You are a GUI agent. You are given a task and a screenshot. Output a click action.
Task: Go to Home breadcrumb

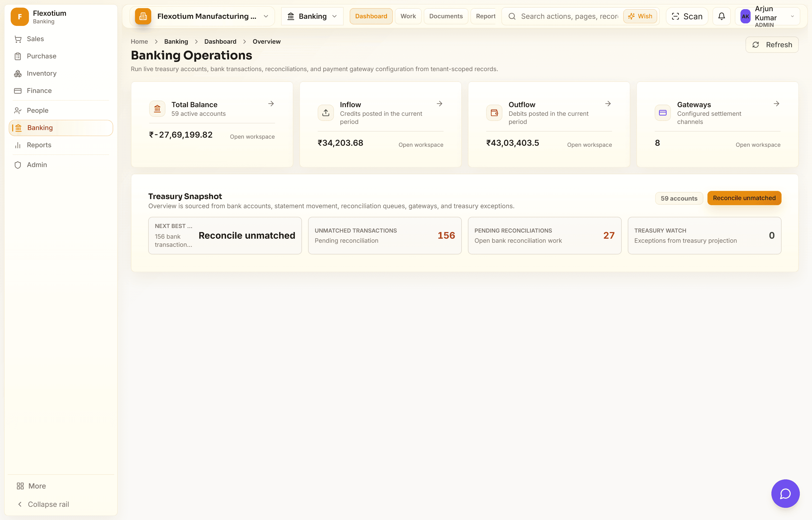139,42
